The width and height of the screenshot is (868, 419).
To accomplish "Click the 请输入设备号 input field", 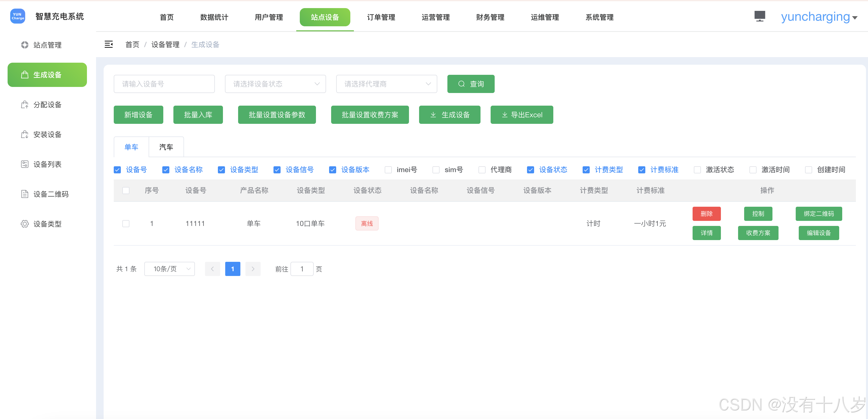I will click(164, 84).
